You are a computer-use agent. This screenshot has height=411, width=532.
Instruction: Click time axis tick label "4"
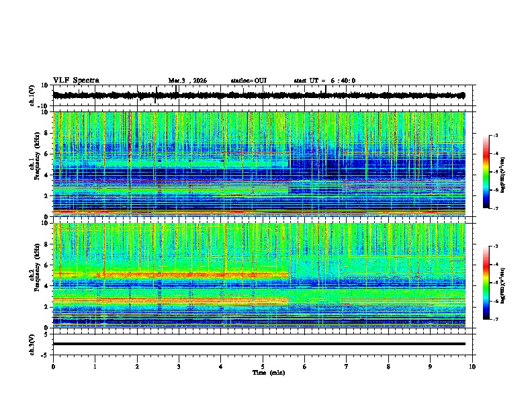(x=221, y=367)
